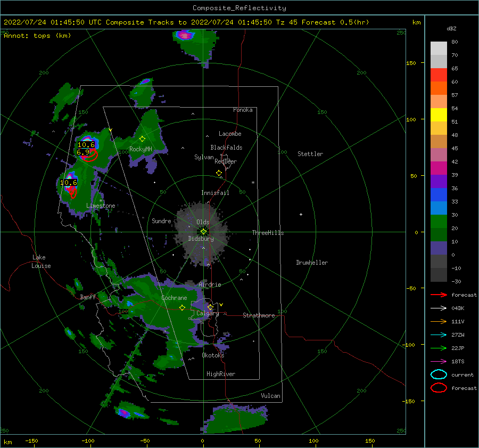The height and width of the screenshot is (448, 479).
Task: Click the Sundre label
Action: 161,221
